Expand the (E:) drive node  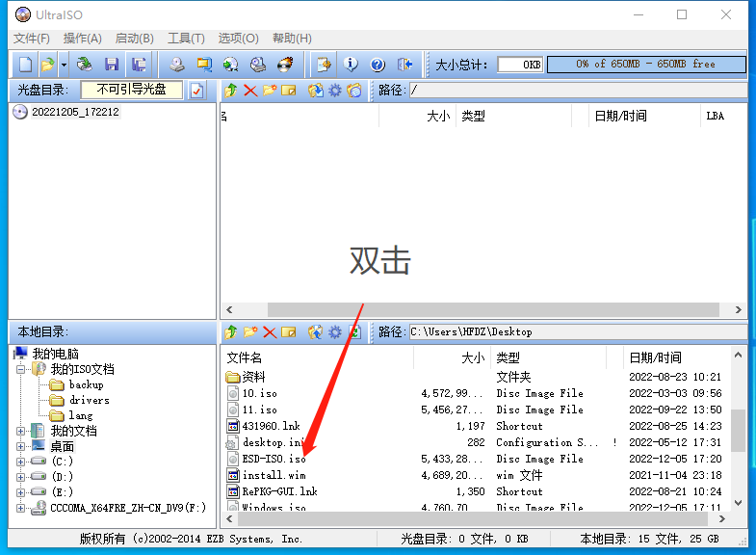click(x=21, y=492)
